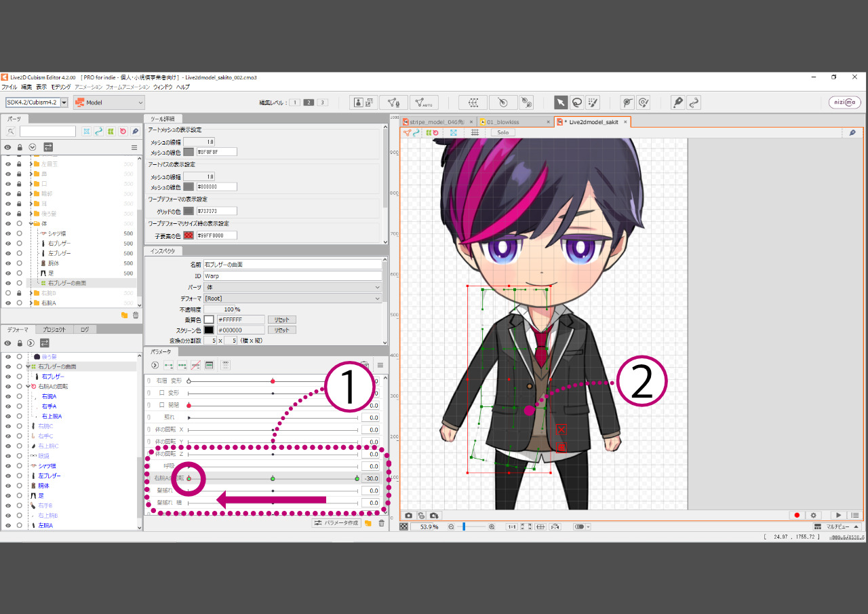Open the Parts panel hamburger menu
This screenshot has height=614, width=868.
(134, 147)
